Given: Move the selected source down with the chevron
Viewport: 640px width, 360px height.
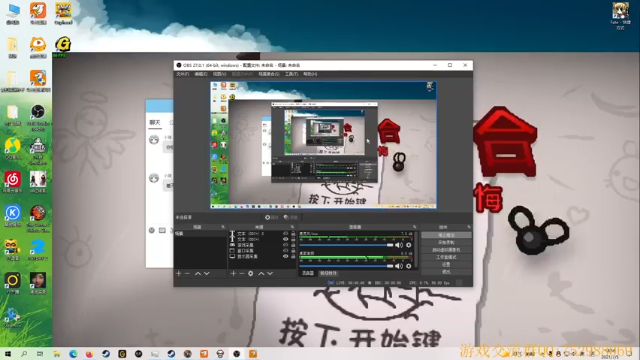Looking at the screenshot, I should coord(270,273).
